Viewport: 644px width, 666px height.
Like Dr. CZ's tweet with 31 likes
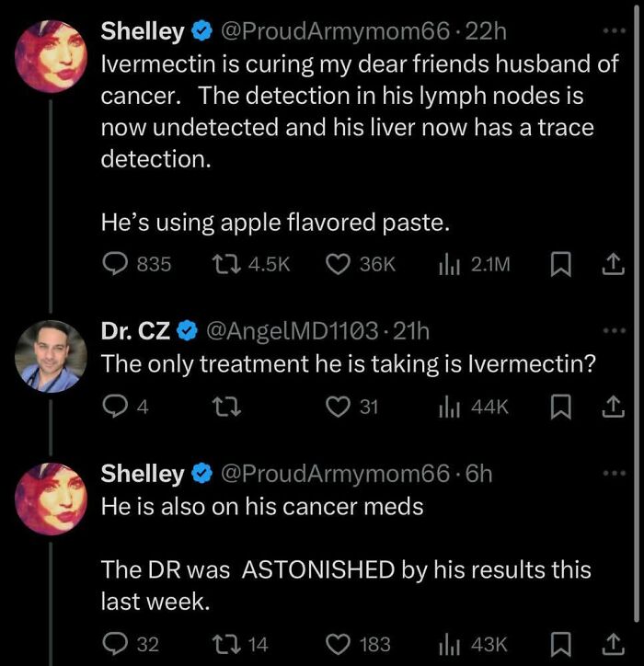click(x=339, y=407)
